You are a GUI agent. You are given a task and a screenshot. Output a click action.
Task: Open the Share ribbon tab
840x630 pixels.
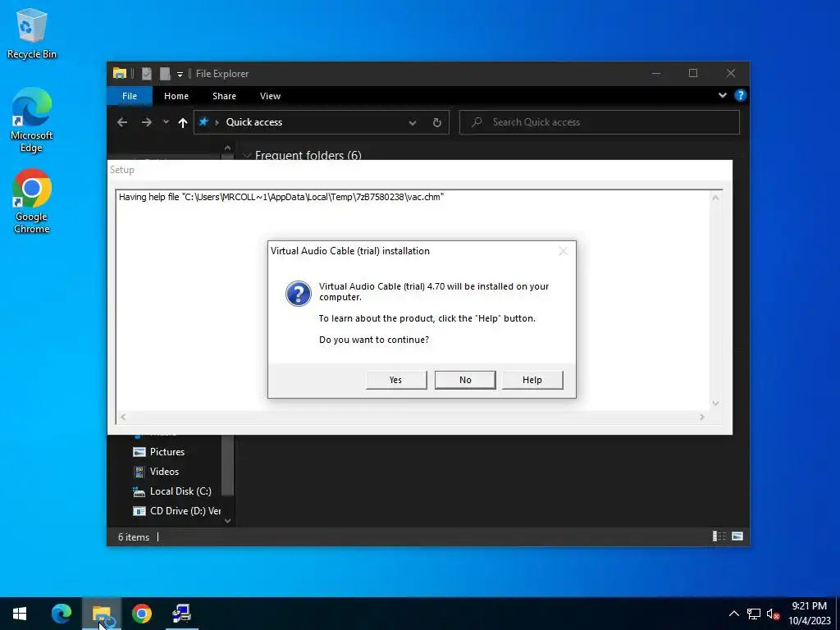pos(224,96)
